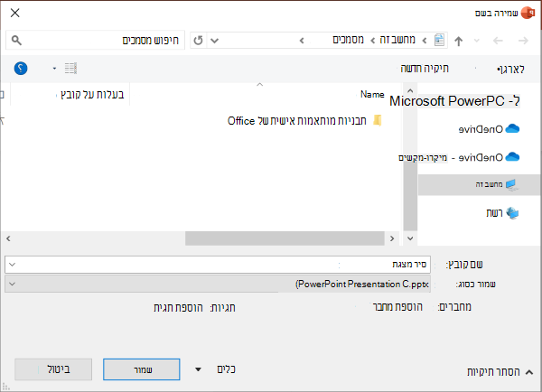Viewport: 542px width, 392px height.
Task: Click תיקיה חדשה new folder button
Action: coord(425,68)
